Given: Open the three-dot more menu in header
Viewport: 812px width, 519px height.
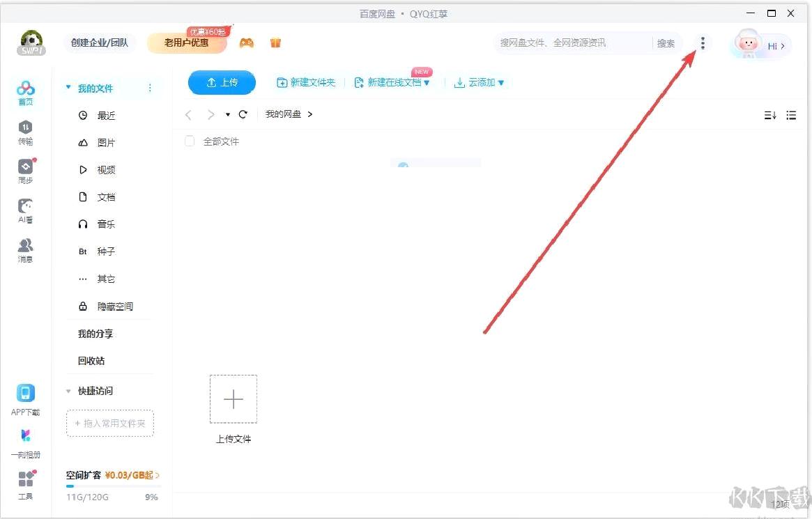Looking at the screenshot, I should 703,43.
